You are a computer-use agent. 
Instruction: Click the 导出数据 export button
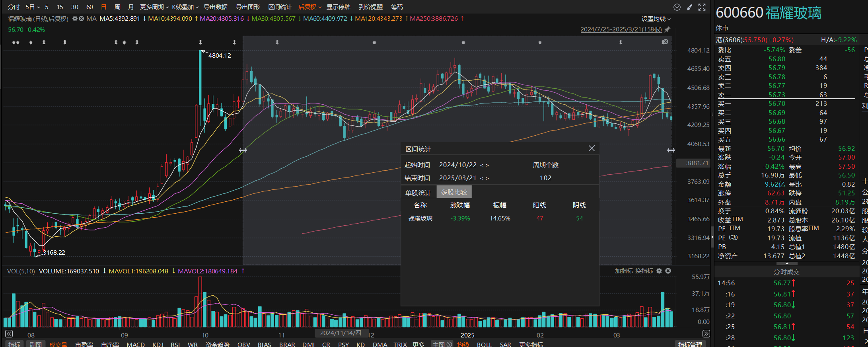coord(216,7)
